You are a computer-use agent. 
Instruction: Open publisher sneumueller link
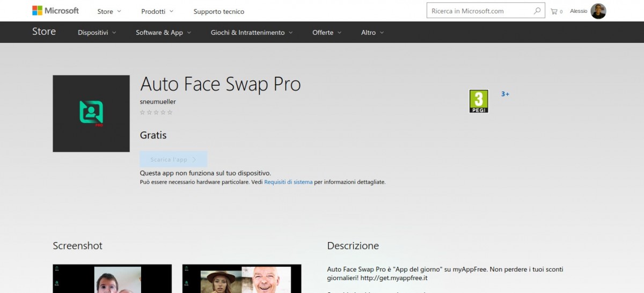158,101
